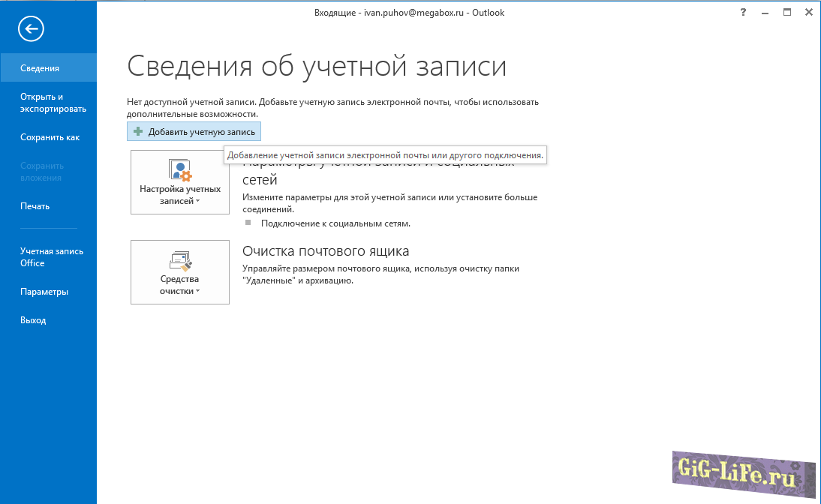
Task: Expand the Средства очистки dropdown arrow
Action: [x=197, y=292]
